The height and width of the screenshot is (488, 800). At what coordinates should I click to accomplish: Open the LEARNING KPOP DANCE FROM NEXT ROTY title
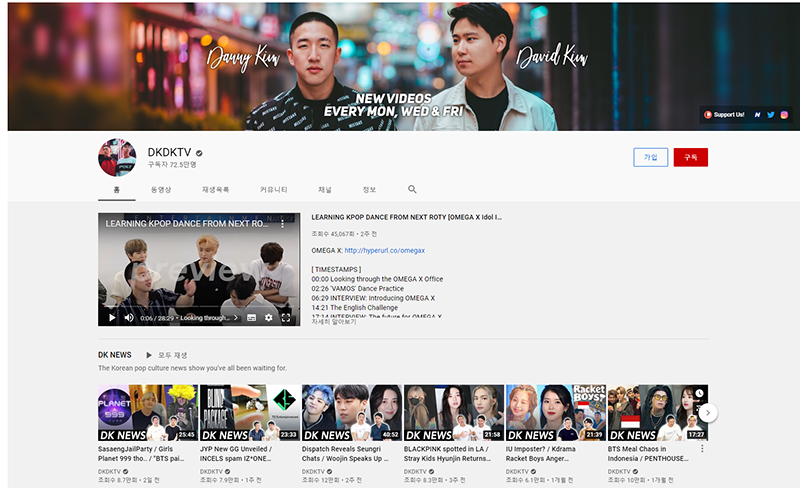(406, 217)
